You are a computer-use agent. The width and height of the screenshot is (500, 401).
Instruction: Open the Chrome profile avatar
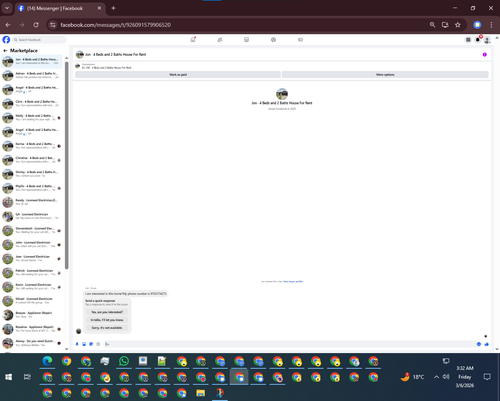tap(477, 25)
